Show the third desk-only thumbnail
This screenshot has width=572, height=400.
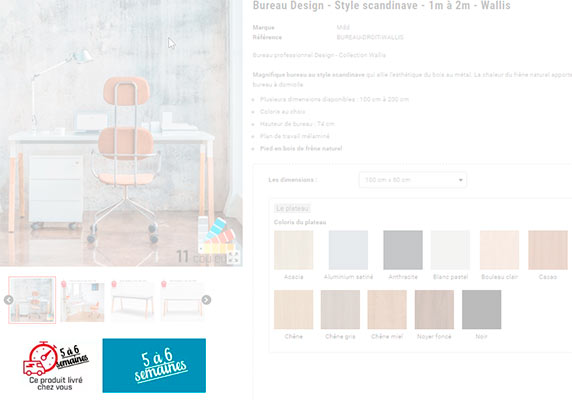click(x=132, y=300)
